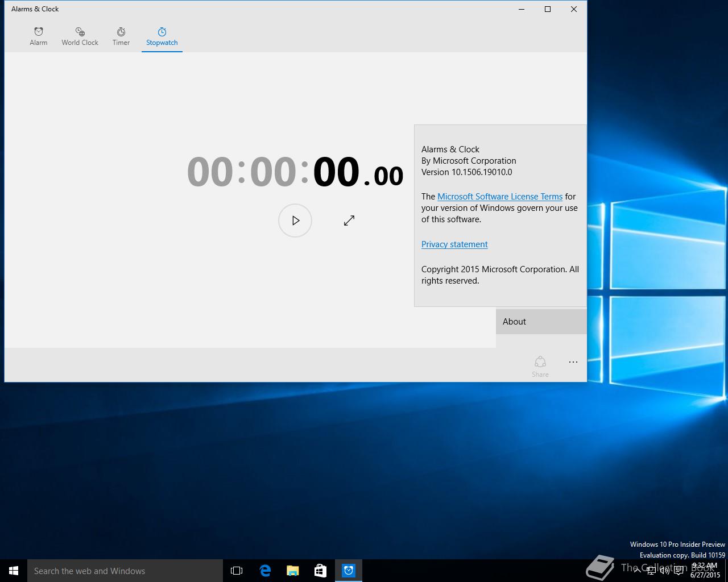Open the Action Center notifications icon
Image resolution: width=728 pixels, height=582 pixels.
coord(679,571)
